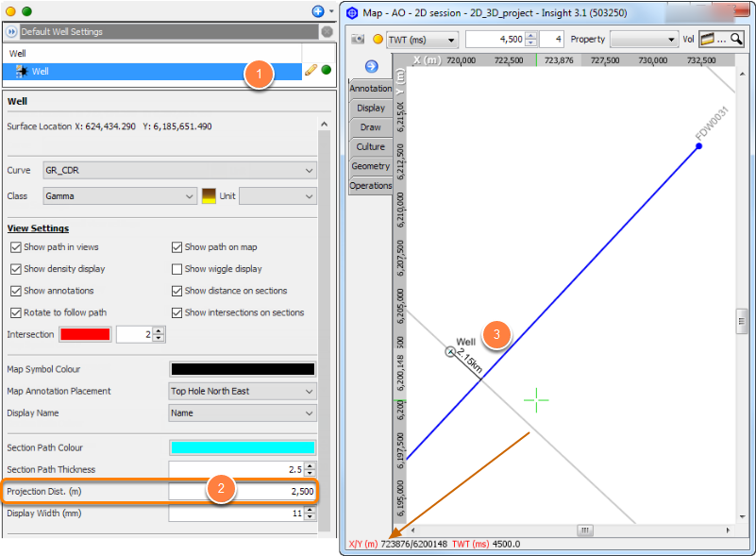Open the TWT (ms) domain dropdown
Screen dimensions: 756x556
click(x=422, y=40)
